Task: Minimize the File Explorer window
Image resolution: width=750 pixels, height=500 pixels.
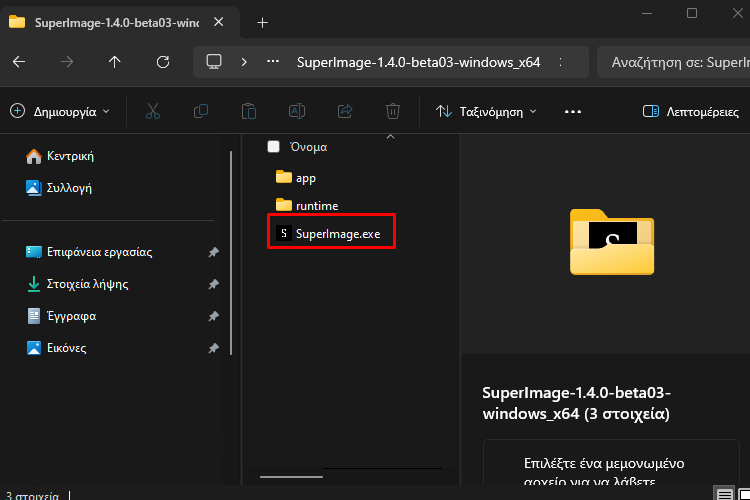Action: (647, 13)
